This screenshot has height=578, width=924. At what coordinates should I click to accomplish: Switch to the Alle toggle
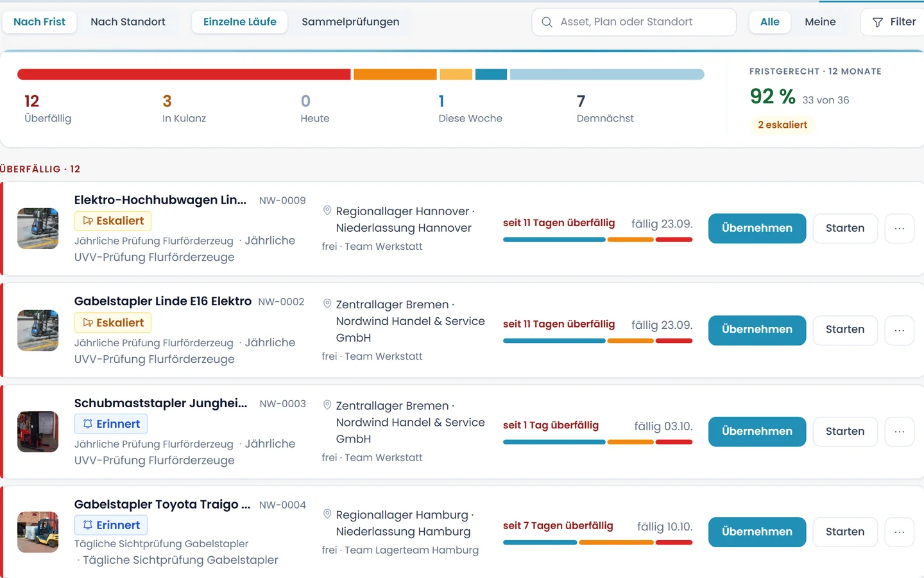click(770, 22)
